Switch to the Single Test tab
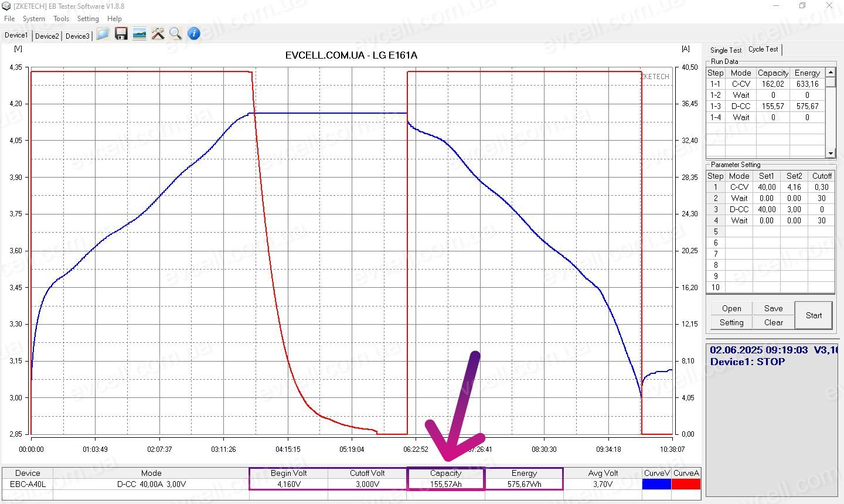This screenshot has width=844, height=504. [x=726, y=50]
